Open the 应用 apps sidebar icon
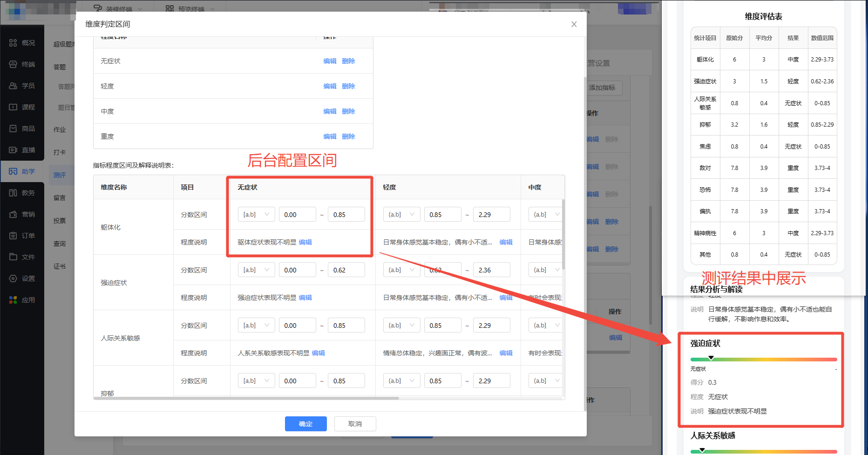The width and height of the screenshot is (868, 455). pyautogui.click(x=13, y=300)
